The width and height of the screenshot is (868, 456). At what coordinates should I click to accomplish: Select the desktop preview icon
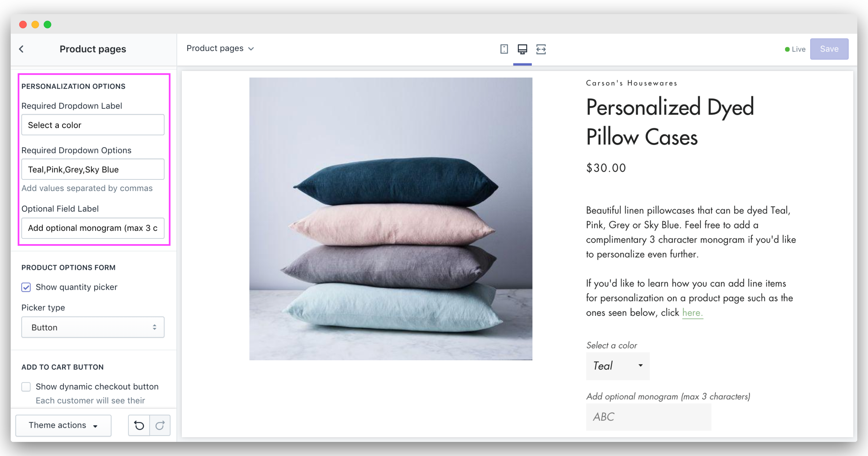[x=522, y=49]
